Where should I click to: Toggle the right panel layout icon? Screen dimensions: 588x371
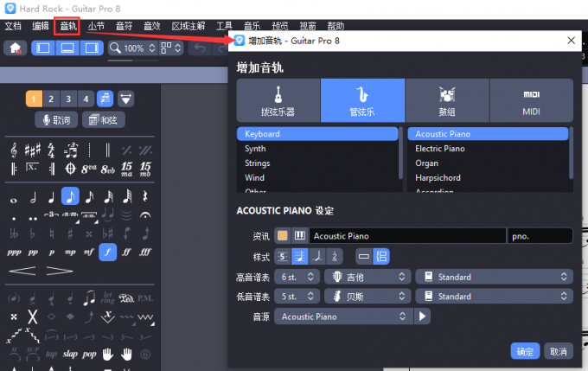click(92, 48)
